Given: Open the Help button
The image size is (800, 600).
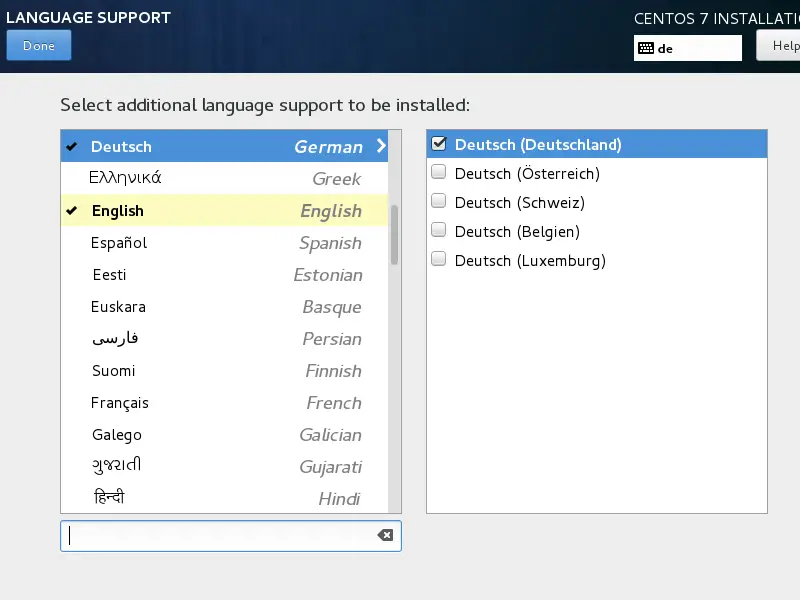Looking at the screenshot, I should (x=779, y=46).
